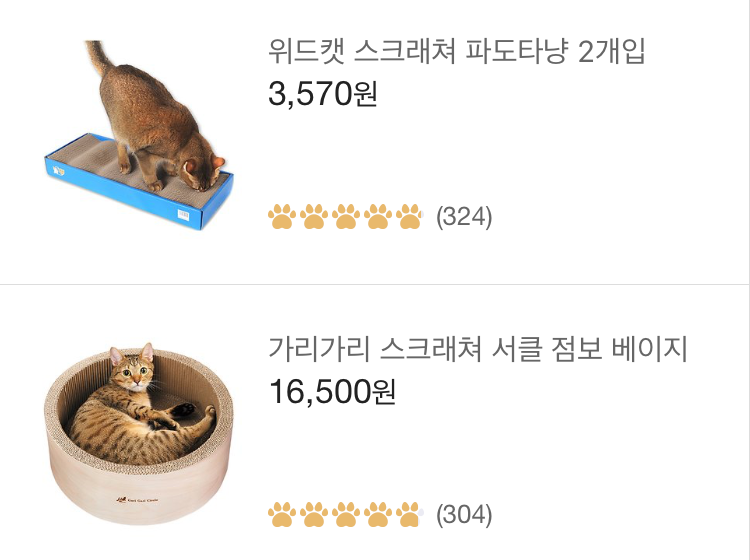Select fifth paw icon next to (324)
The height and width of the screenshot is (560, 750).
409,216
